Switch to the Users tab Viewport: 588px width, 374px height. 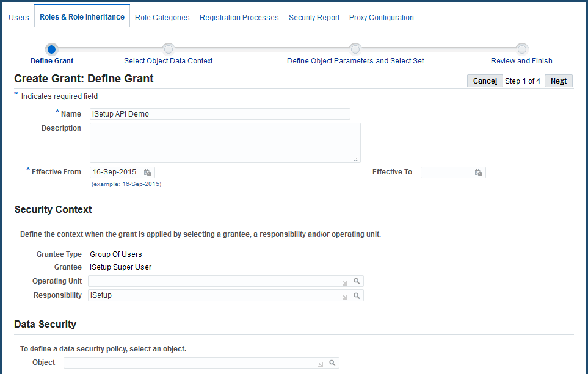coord(19,18)
